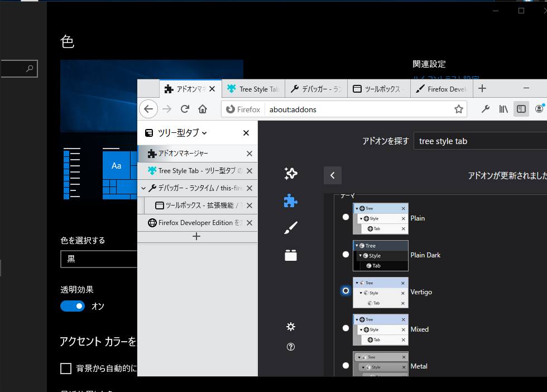Bookmark this page with the star
Viewport: 547px width, 392px height.
(x=459, y=109)
